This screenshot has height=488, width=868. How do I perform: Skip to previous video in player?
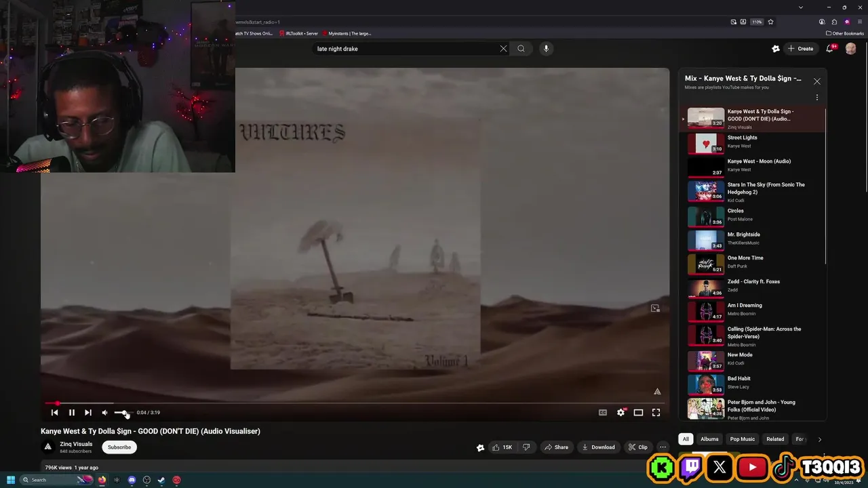click(55, 412)
